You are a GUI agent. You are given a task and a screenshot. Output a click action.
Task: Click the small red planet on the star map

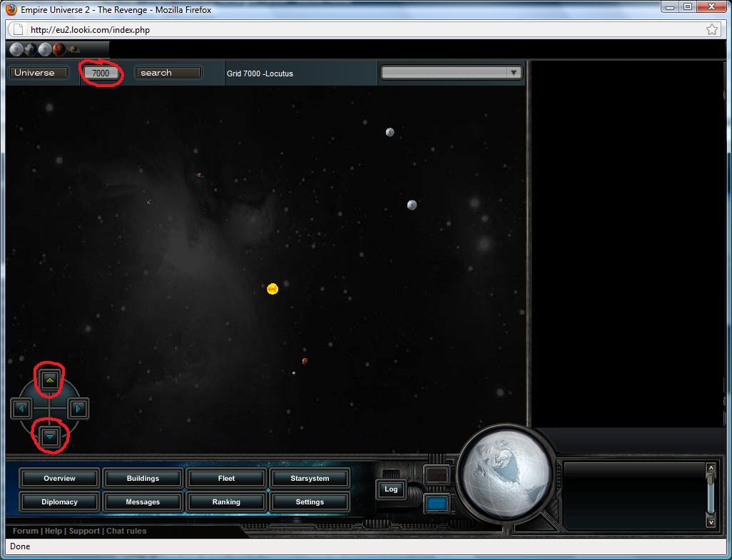coord(305,361)
